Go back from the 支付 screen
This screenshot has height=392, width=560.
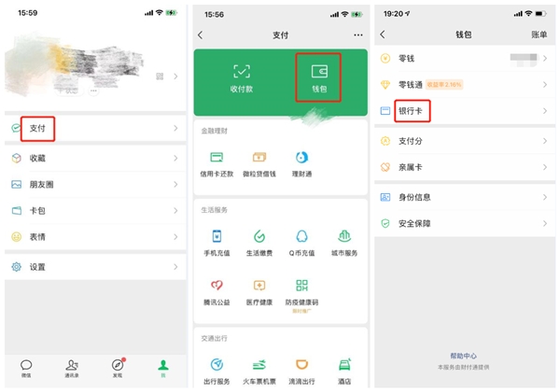[201, 35]
